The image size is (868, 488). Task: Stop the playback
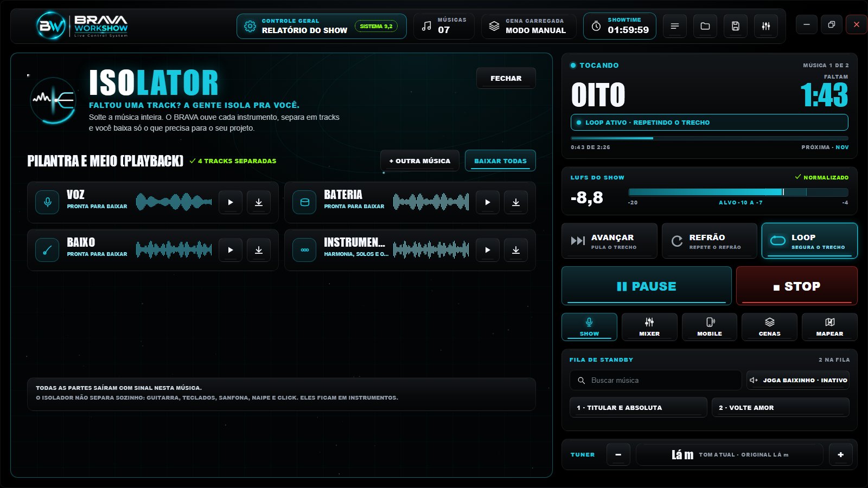(796, 286)
